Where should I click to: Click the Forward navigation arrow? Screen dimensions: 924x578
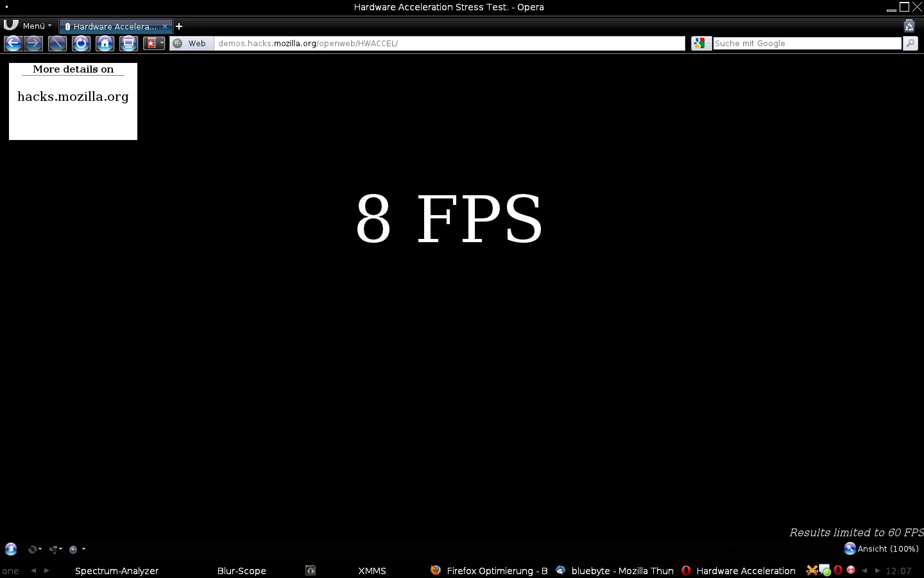pos(34,44)
